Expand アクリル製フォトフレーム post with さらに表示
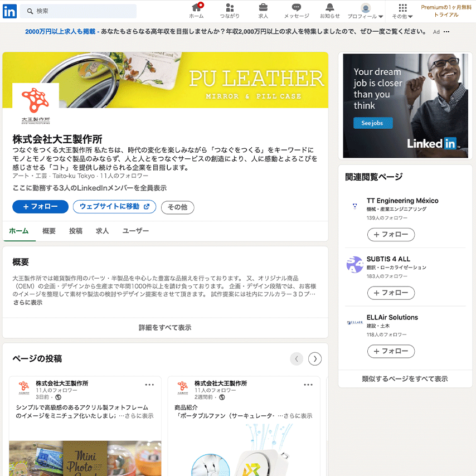 (x=139, y=416)
